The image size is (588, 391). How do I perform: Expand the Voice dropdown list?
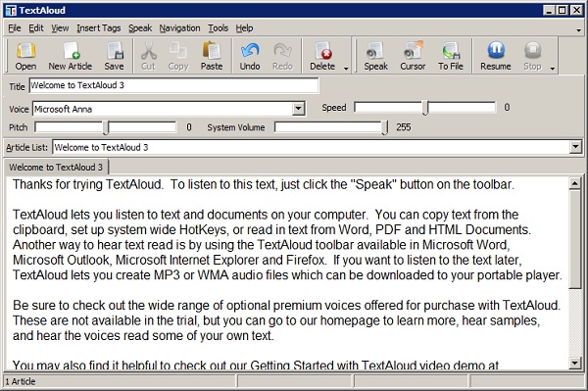(x=298, y=109)
